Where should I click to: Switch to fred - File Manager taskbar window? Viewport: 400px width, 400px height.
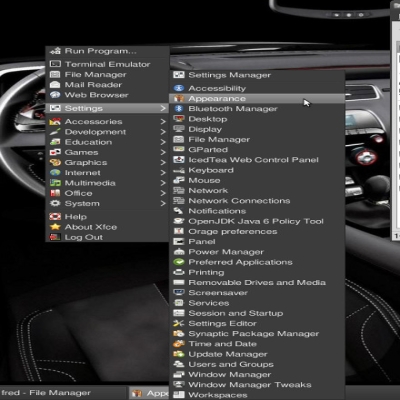click(x=63, y=393)
